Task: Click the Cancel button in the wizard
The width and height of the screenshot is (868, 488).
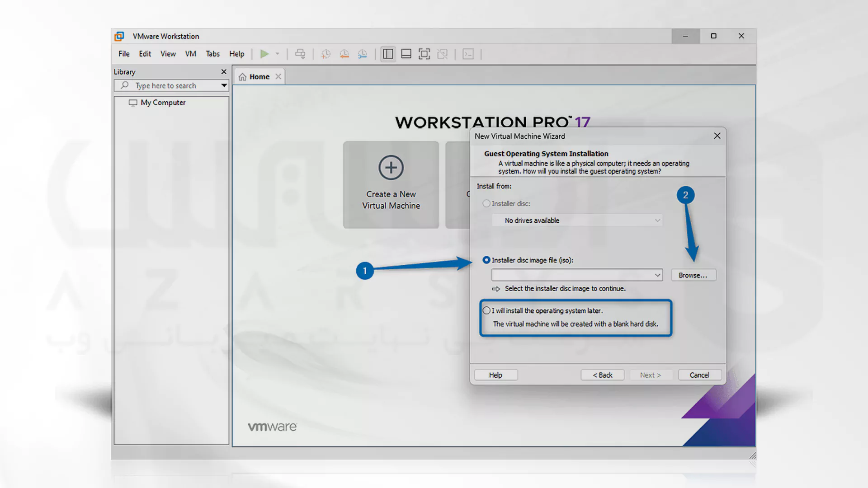Action: click(699, 375)
